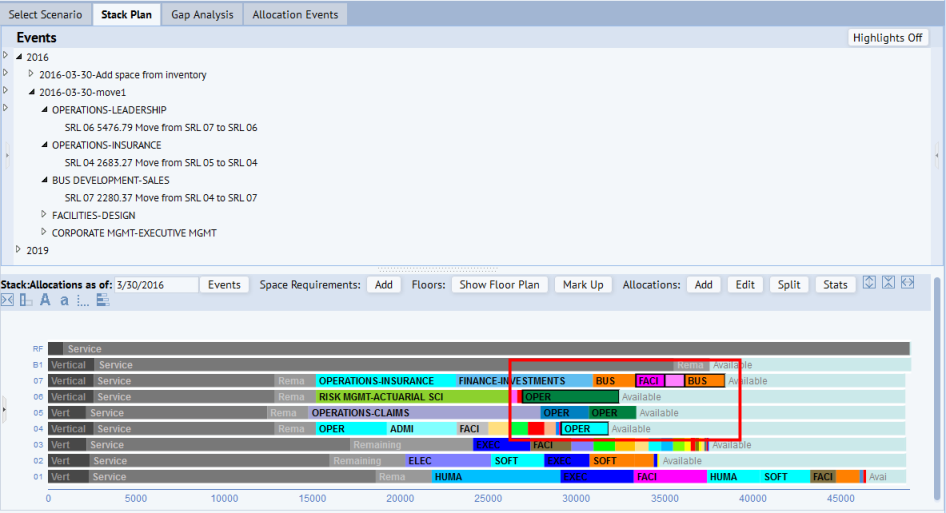Switch to the Gap Analysis tab
The image size is (946, 513).
[202, 14]
